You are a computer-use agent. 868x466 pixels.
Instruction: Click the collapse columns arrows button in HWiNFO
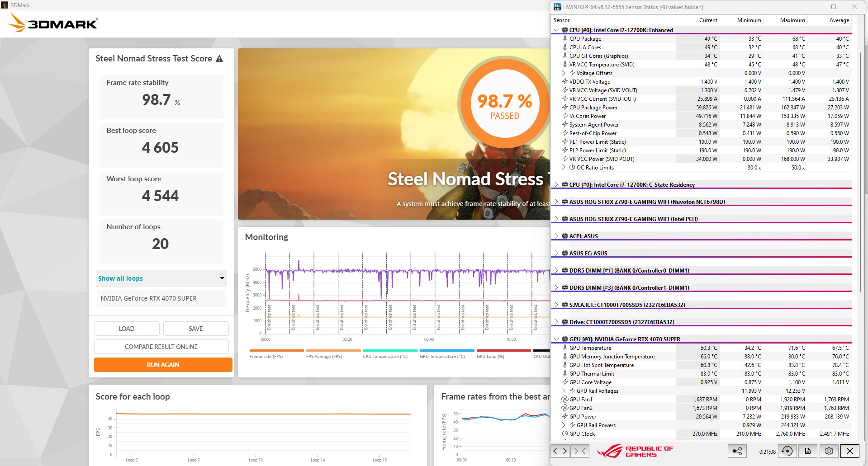tap(580, 451)
